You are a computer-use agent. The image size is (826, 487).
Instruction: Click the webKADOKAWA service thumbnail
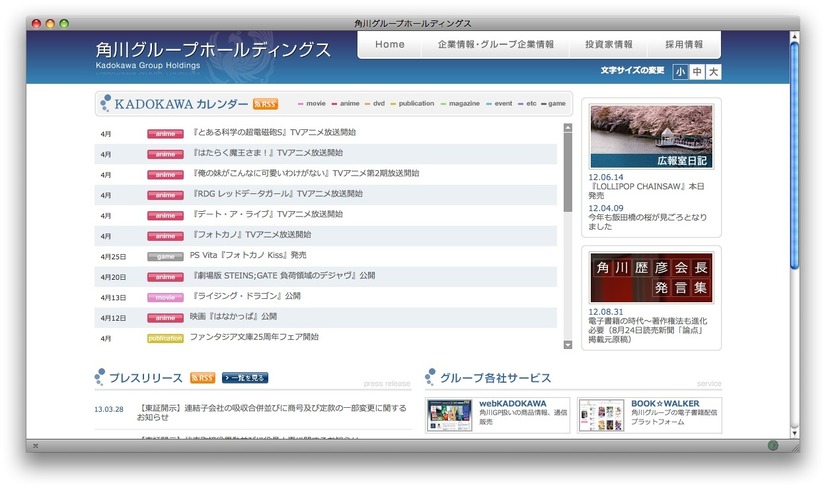449,415
